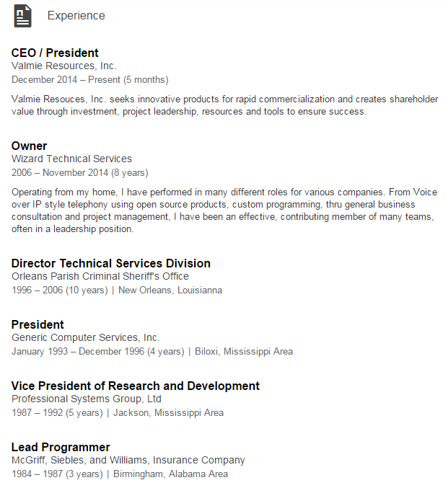
Task: Open McGriff, Siebles, and Williams company link
Action: [128, 460]
